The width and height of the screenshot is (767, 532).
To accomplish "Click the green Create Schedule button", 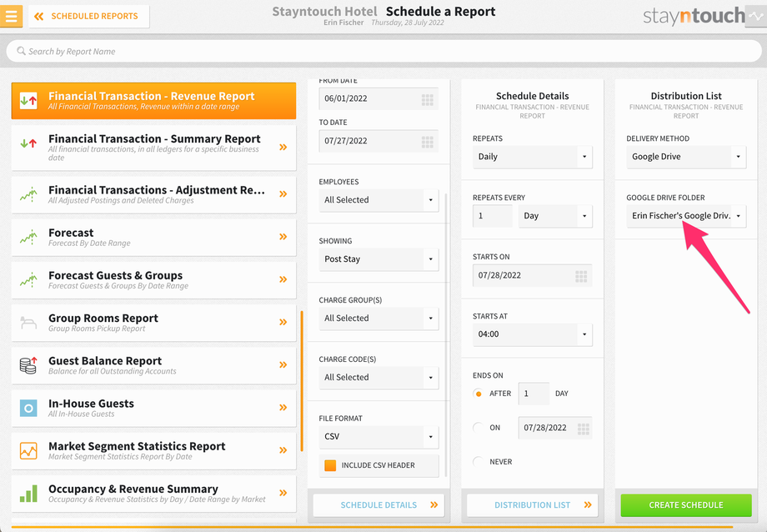I will [x=686, y=505].
